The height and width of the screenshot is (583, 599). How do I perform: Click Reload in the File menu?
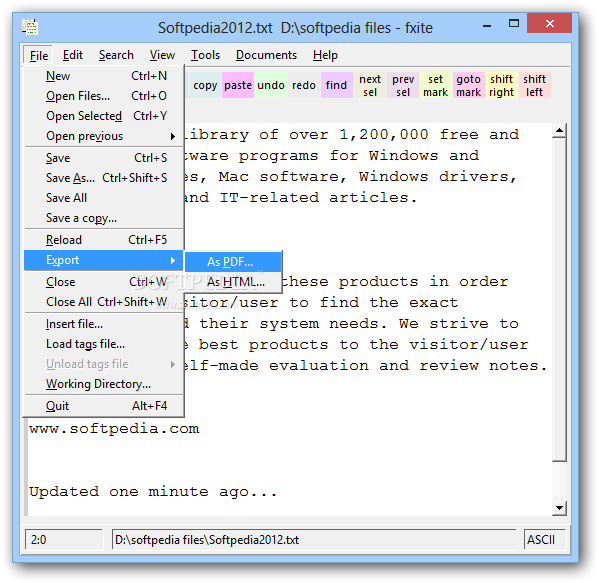tap(104, 240)
